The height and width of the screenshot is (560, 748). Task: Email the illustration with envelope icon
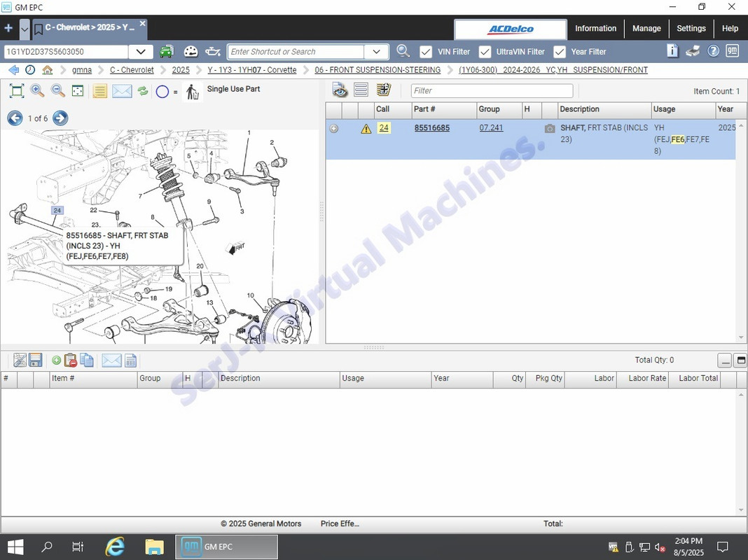point(122,90)
